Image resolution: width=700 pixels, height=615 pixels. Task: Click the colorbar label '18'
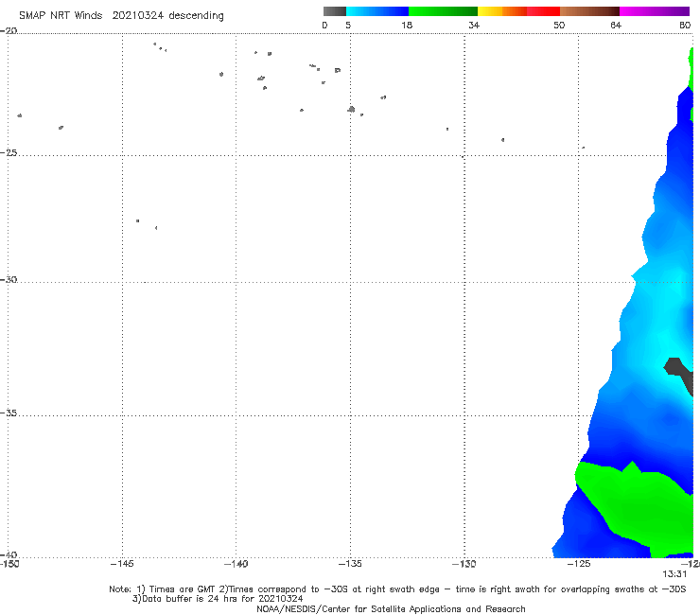coord(407,25)
